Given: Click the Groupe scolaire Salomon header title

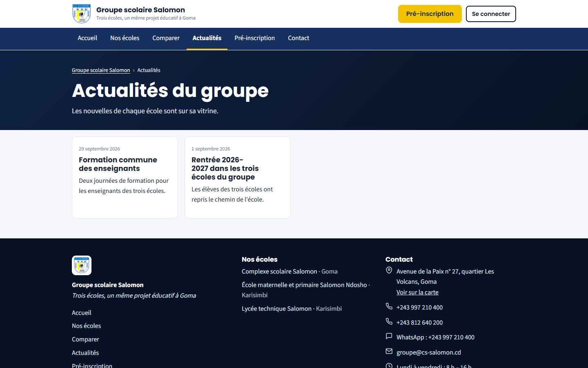Looking at the screenshot, I should point(140,10).
